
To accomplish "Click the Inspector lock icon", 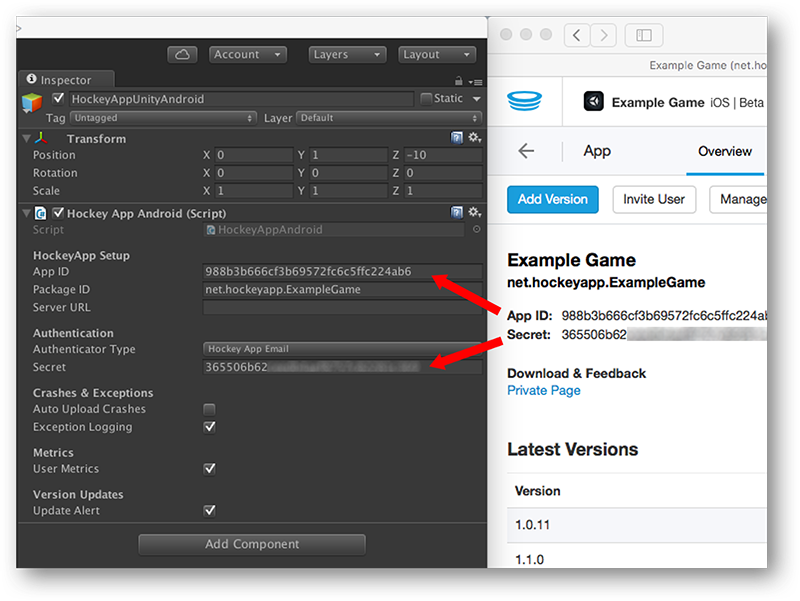I will [459, 81].
